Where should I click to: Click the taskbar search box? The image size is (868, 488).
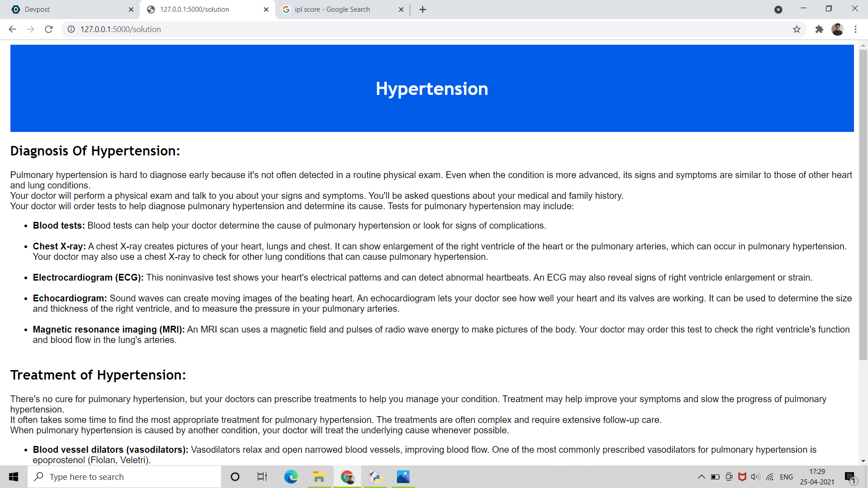click(x=124, y=477)
